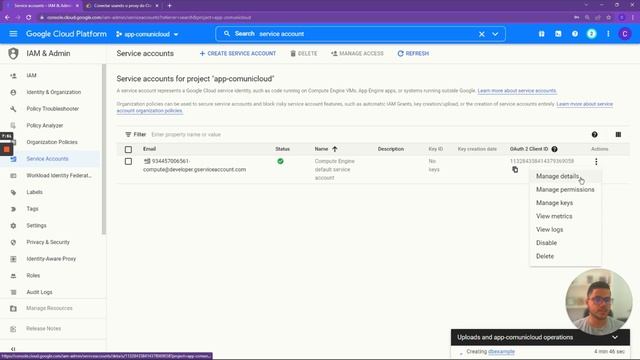This screenshot has width=640, height=360.
Task: Activate Cloud Shell icon
Action: pos(558,34)
